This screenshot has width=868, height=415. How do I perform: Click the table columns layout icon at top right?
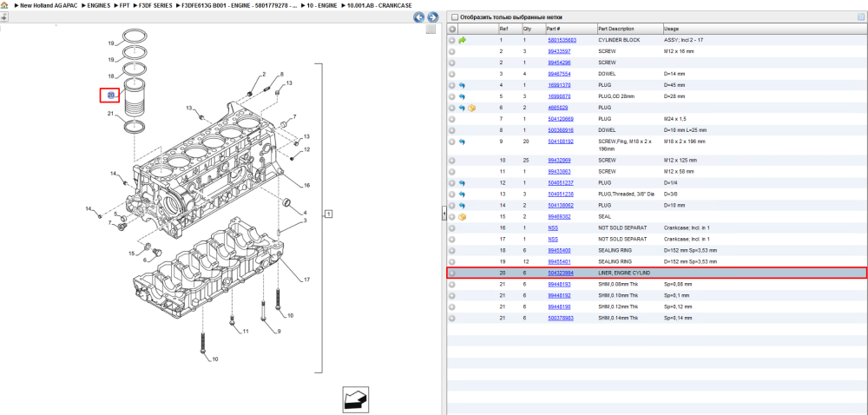pos(861,17)
